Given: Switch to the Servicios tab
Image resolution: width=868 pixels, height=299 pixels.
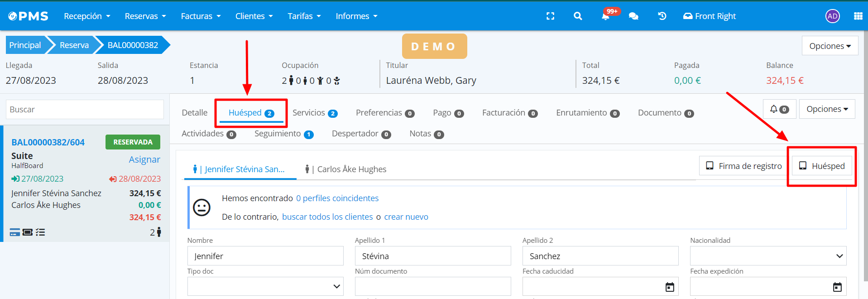Looking at the screenshot, I should coord(315,113).
